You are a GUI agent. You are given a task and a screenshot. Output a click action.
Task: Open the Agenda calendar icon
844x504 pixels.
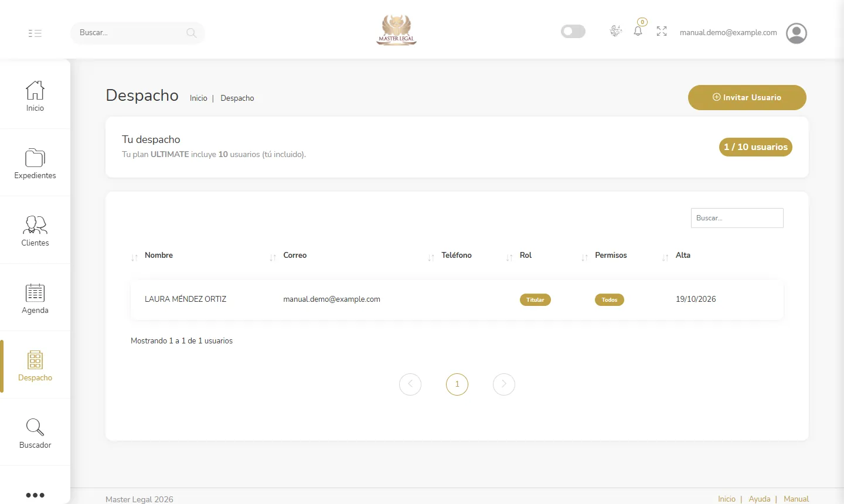click(x=35, y=292)
